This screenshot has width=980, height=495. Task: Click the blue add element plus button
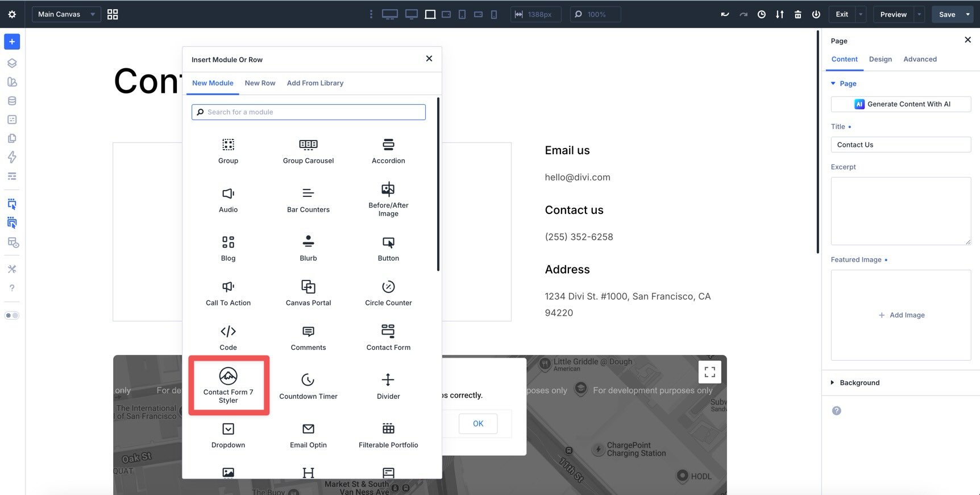pyautogui.click(x=12, y=42)
